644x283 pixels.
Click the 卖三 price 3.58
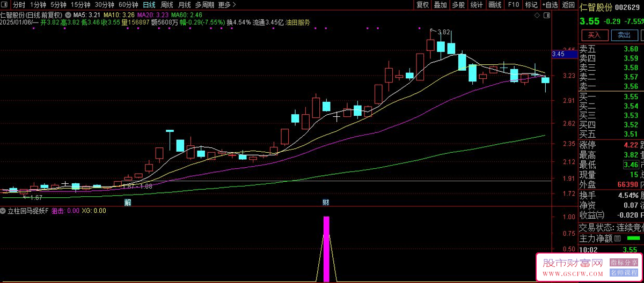631,68
